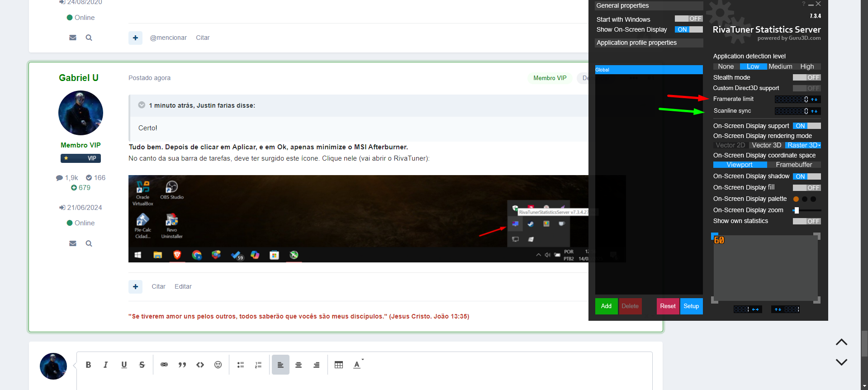Viewport: 868px width, 390px height.
Task: Select Viewport coordinate space
Action: [740, 165]
